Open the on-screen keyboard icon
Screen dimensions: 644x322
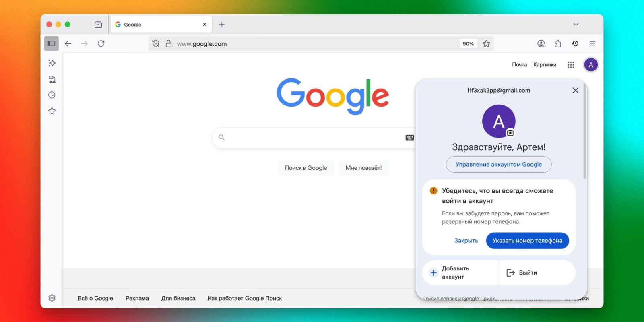[x=410, y=138]
